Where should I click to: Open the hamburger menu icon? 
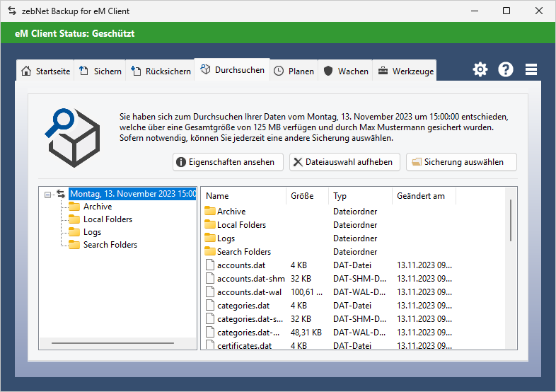point(531,69)
